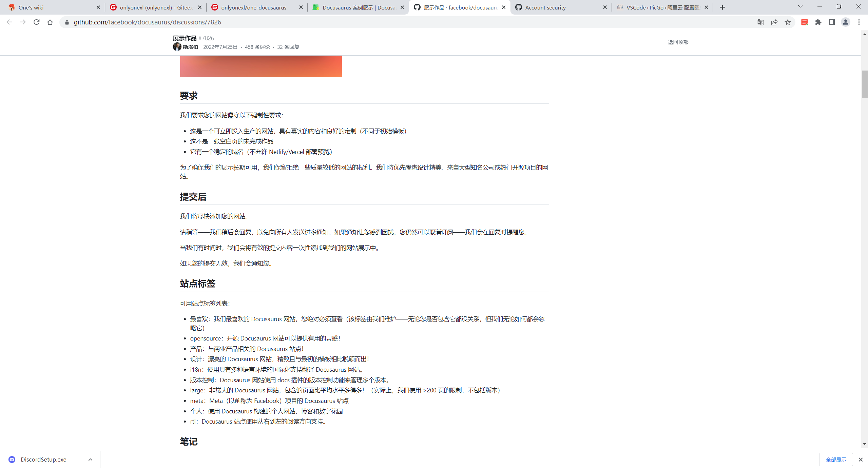Image resolution: width=868 pixels, height=468 pixels.
Task: Click the scrollbar down arrow
Action: [865, 444]
